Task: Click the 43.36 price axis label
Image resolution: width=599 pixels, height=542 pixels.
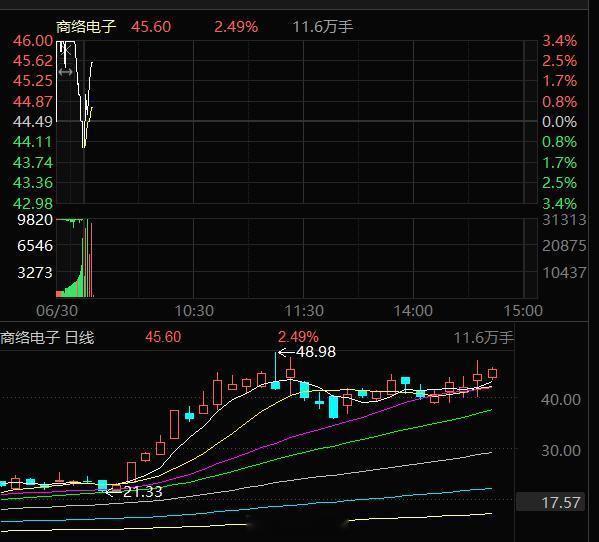Action: 33,183
